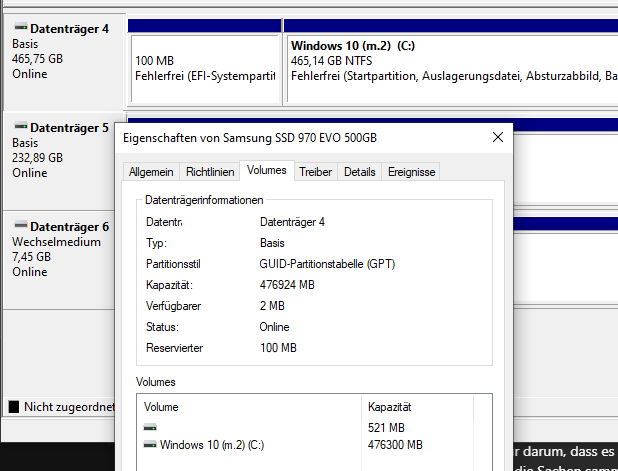Click the Partitionsstil label
The image size is (618, 471).
point(173,264)
